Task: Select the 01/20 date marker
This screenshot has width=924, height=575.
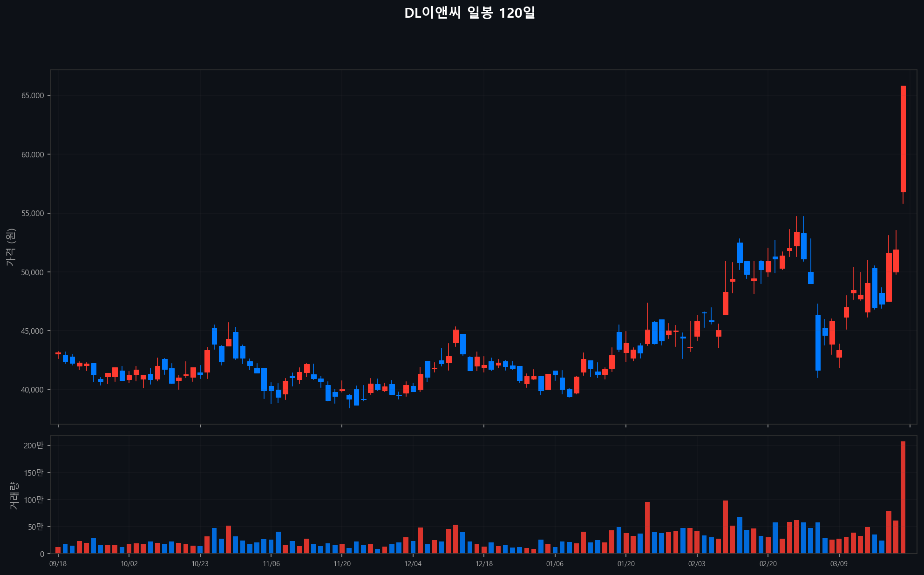Action: click(626, 564)
